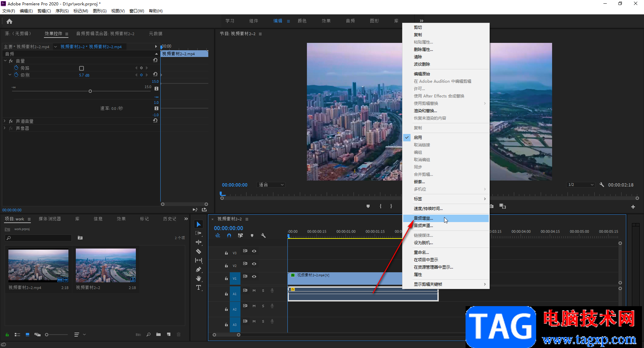Image resolution: width=644 pixels, height=348 pixels.
Task: Switch project panel to list view
Action: click(x=17, y=334)
